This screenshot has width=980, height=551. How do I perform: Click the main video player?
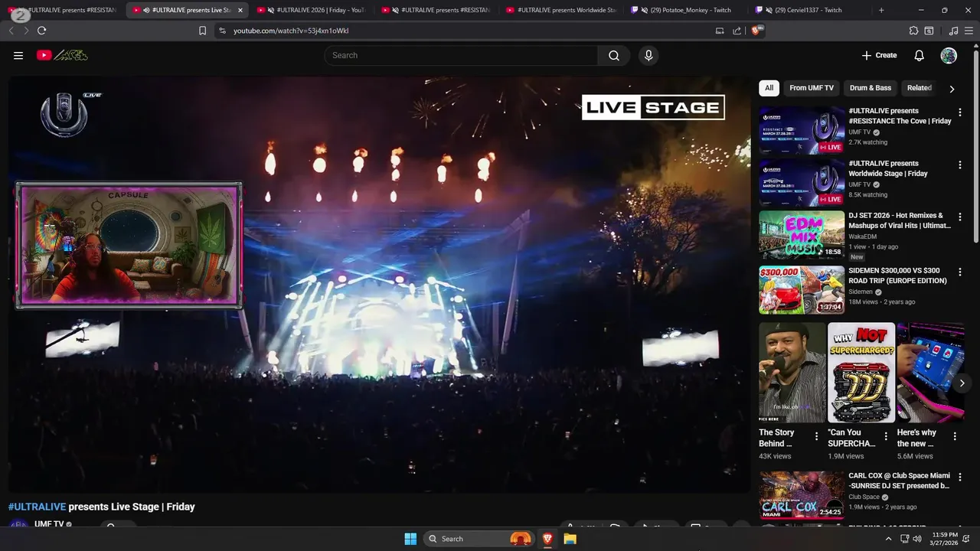[379, 284]
